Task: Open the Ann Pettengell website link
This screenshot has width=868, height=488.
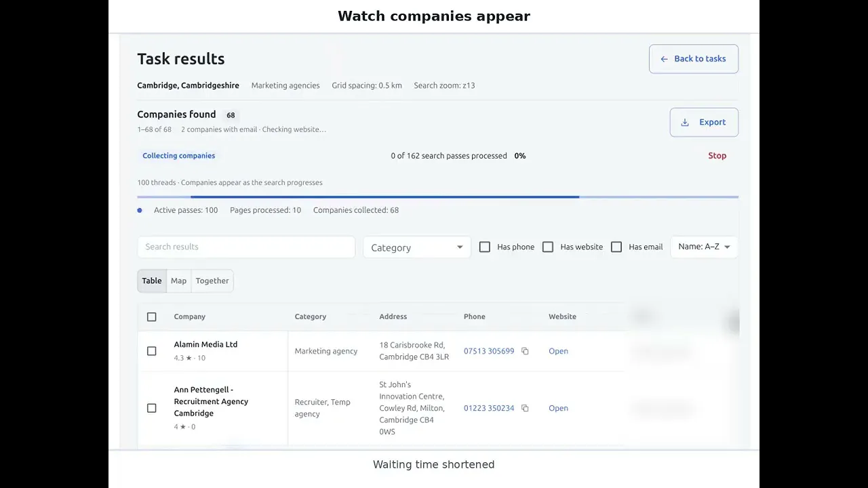Action: tap(558, 408)
